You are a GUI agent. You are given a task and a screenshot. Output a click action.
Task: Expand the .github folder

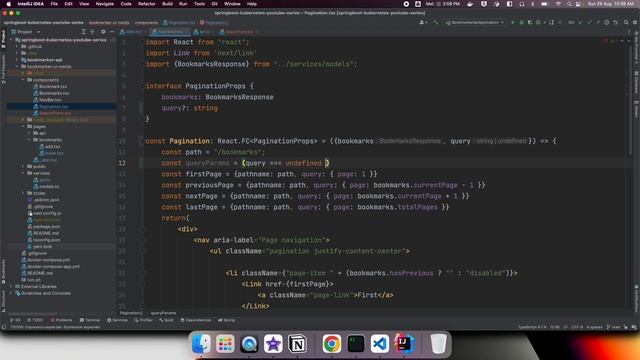point(17,47)
